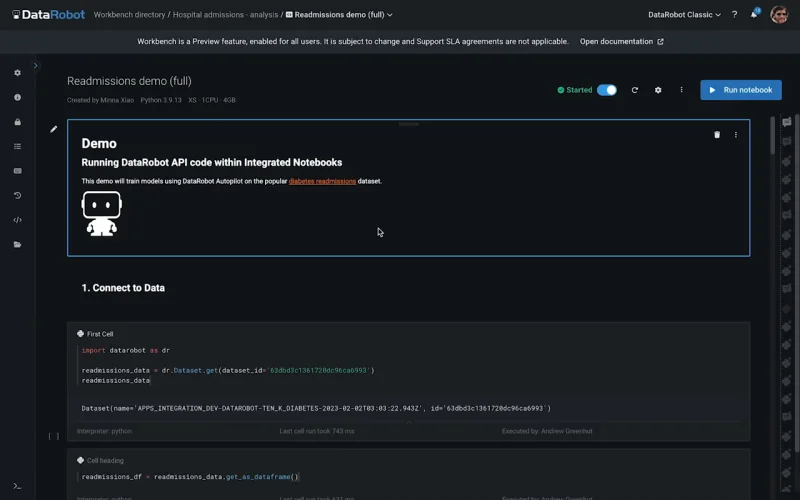This screenshot has width=800, height=500.
Task: Delete the Demo cell with trash icon
Action: (x=717, y=135)
